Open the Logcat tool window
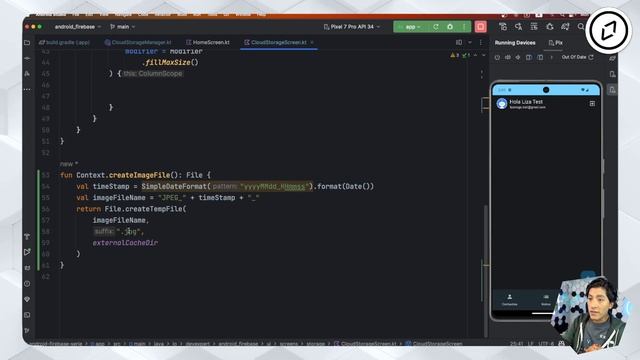640x360 pixels. [x=27, y=268]
